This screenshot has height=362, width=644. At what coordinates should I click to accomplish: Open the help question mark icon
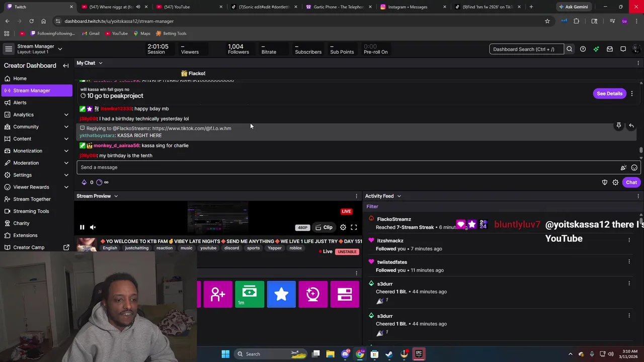pyautogui.click(x=583, y=49)
